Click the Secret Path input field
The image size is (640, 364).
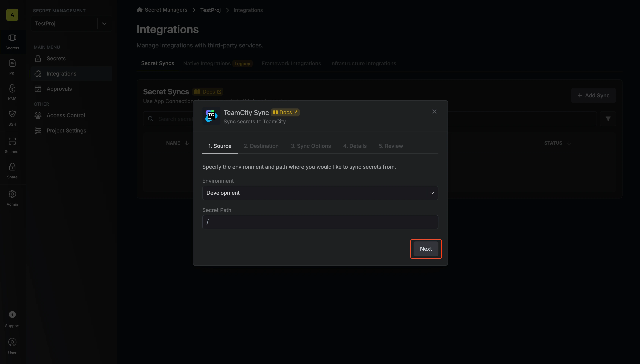click(320, 222)
